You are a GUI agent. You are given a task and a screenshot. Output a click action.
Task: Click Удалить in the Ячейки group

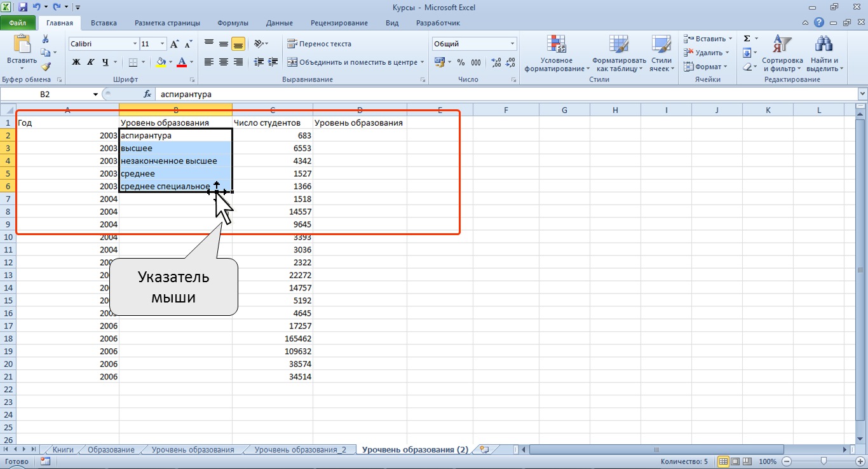coord(705,53)
